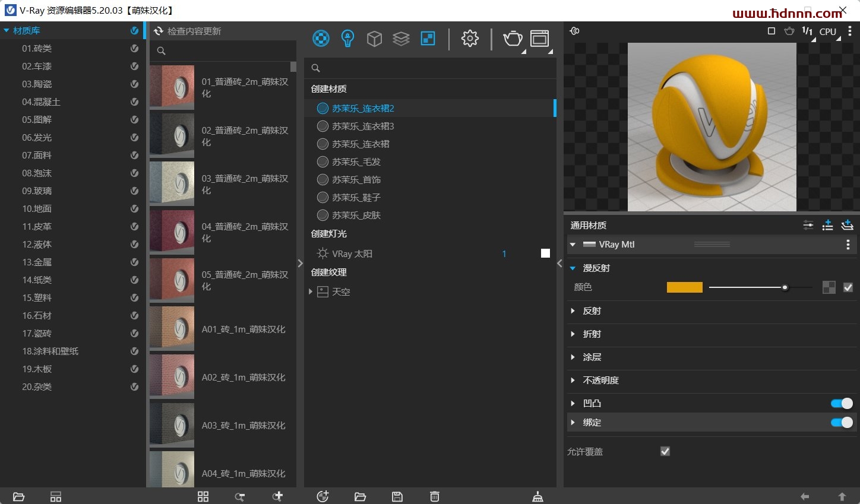Start render with the teapot icon
This screenshot has height=504, width=860.
pos(513,39)
